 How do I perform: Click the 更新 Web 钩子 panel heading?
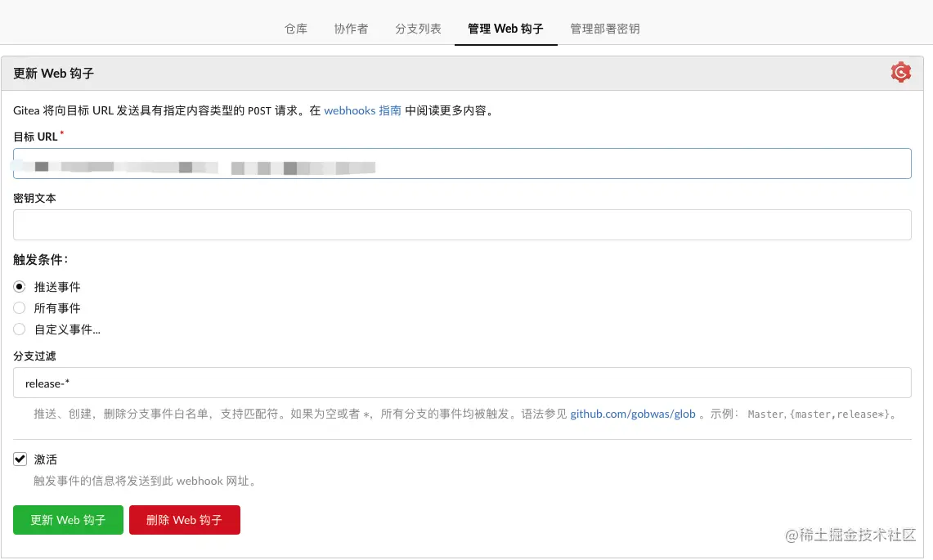pyautogui.click(x=53, y=74)
